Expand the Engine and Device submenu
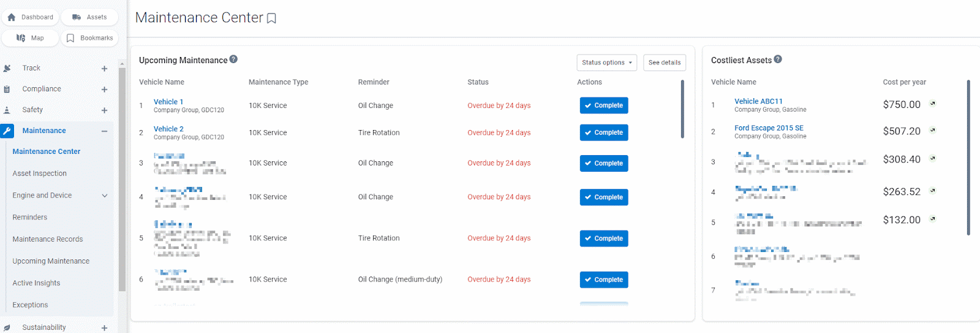The width and height of the screenshot is (980, 333). coord(104,196)
